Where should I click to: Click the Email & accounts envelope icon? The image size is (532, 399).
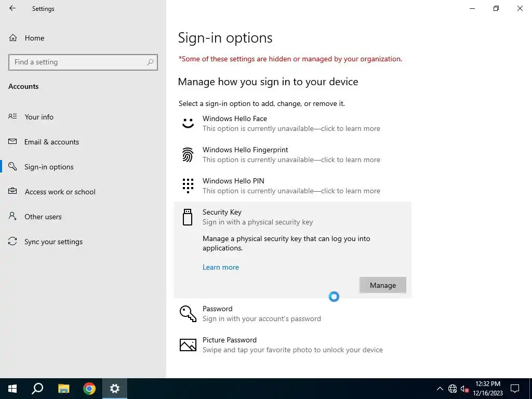[12, 141]
